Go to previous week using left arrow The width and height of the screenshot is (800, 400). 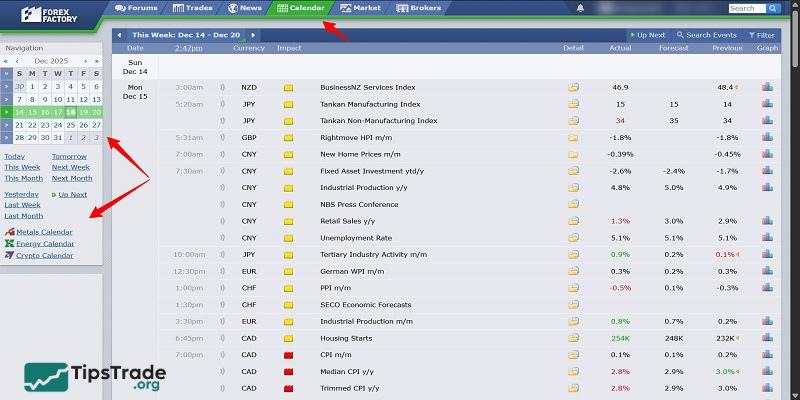click(x=120, y=35)
